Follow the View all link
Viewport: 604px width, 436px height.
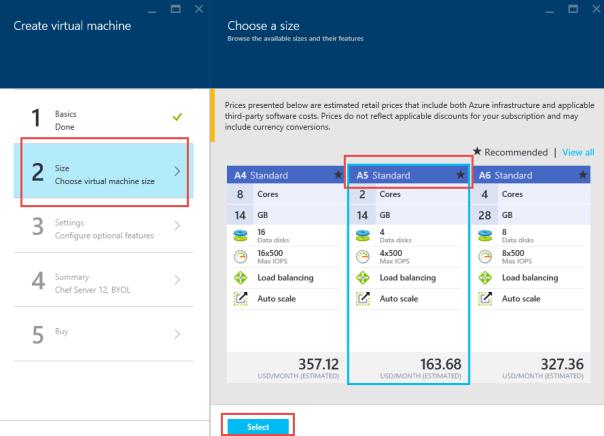pos(578,152)
